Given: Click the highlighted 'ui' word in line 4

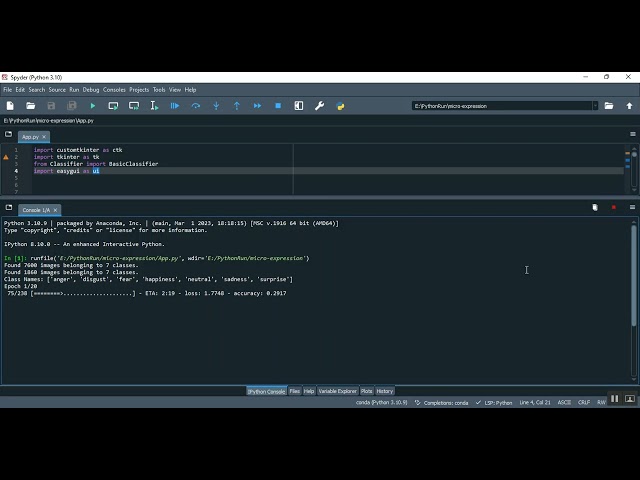Looking at the screenshot, I should coord(96,171).
